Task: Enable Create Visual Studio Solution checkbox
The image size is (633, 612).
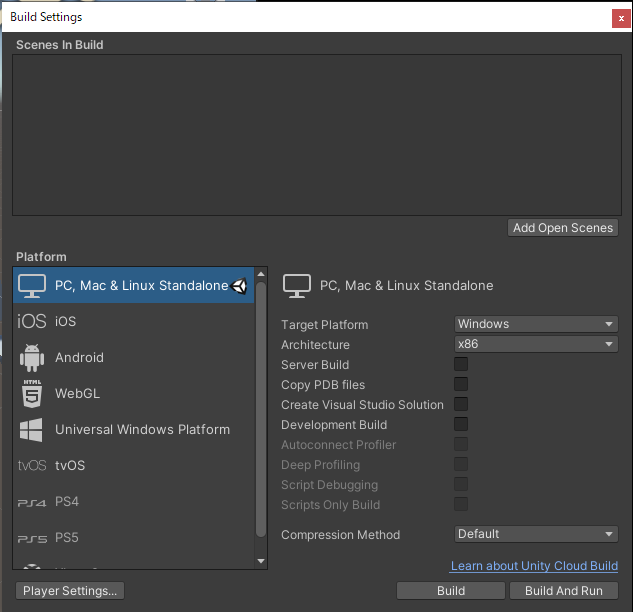Action: [461, 404]
